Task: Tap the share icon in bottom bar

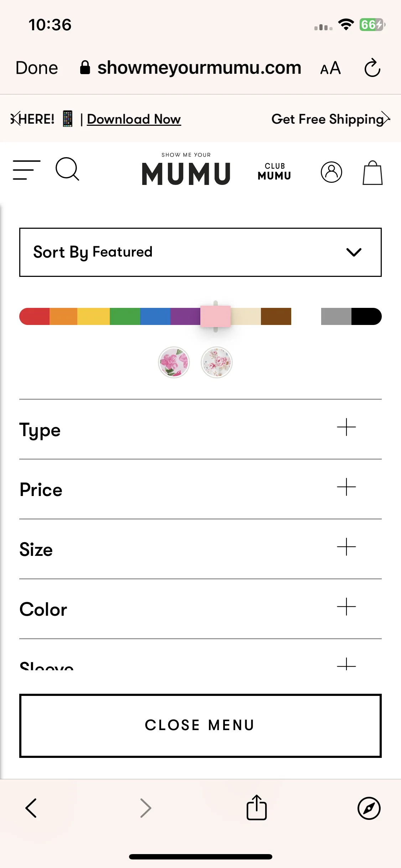Action: [257, 807]
